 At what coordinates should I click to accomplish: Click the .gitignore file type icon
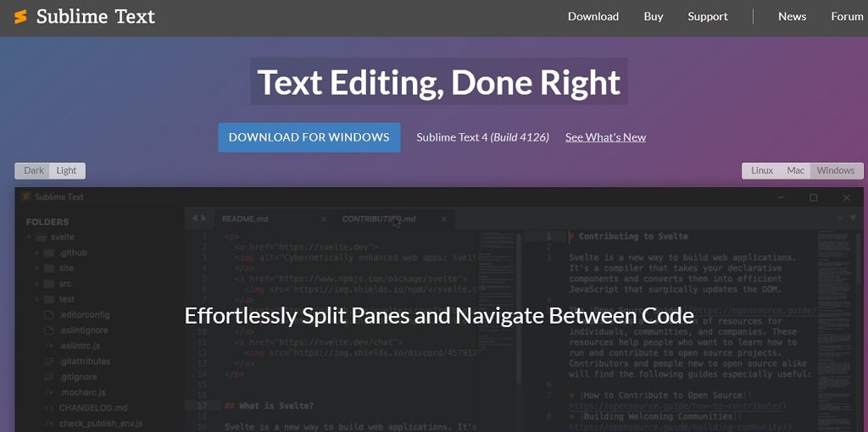click(48, 377)
